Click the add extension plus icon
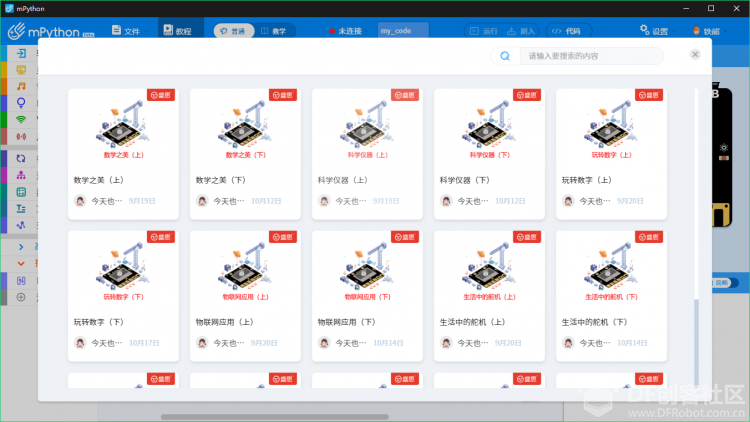The height and width of the screenshot is (422, 750). (21, 297)
